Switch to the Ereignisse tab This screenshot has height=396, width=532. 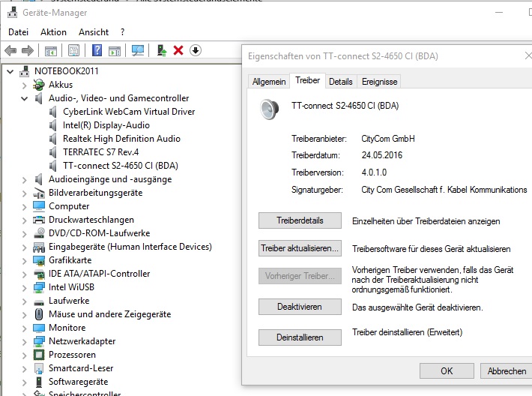pos(379,82)
